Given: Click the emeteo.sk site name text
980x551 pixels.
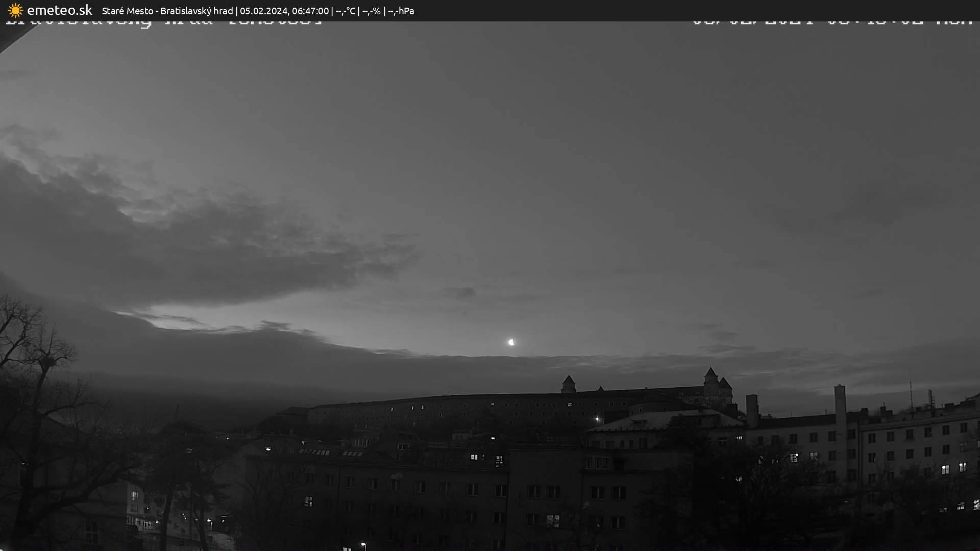Looking at the screenshot, I should pos(60,10).
